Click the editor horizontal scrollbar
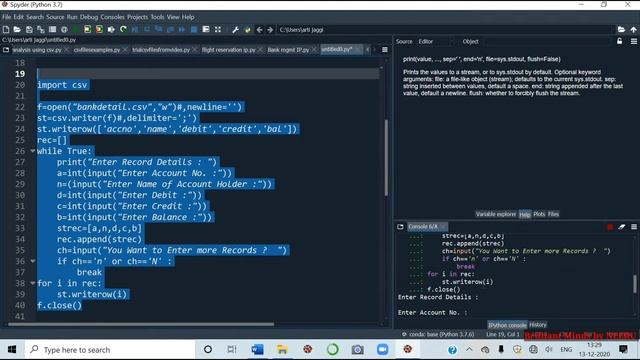 coord(141,324)
